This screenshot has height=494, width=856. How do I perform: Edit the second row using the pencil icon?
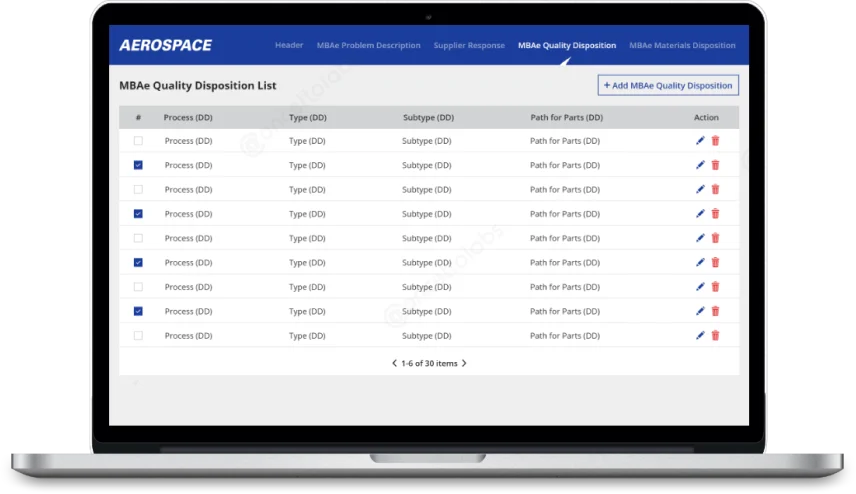point(700,165)
